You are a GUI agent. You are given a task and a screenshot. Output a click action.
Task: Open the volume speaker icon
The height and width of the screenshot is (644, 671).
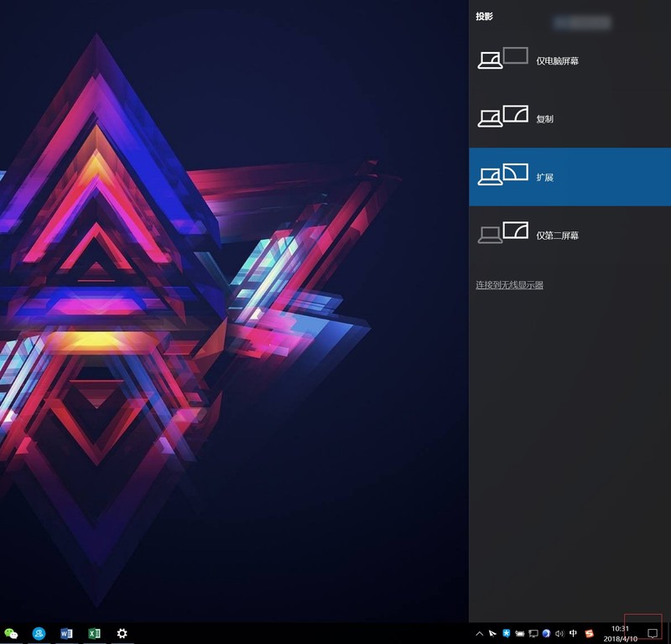(559, 633)
